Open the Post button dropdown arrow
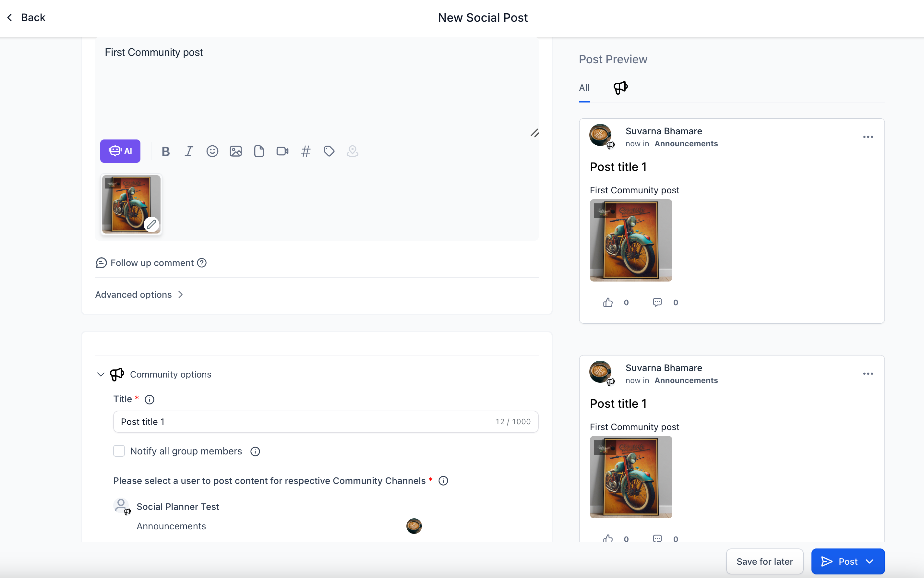Viewport: 924px width, 578px height. [x=870, y=561]
